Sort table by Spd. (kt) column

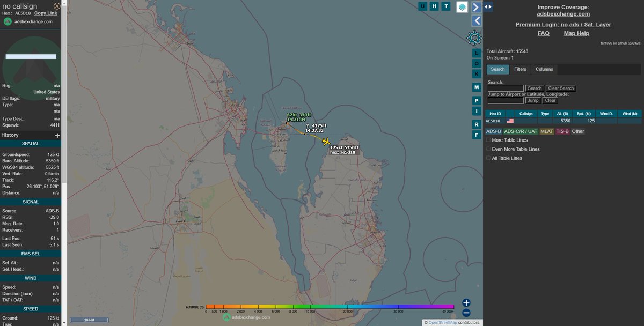pos(583,114)
